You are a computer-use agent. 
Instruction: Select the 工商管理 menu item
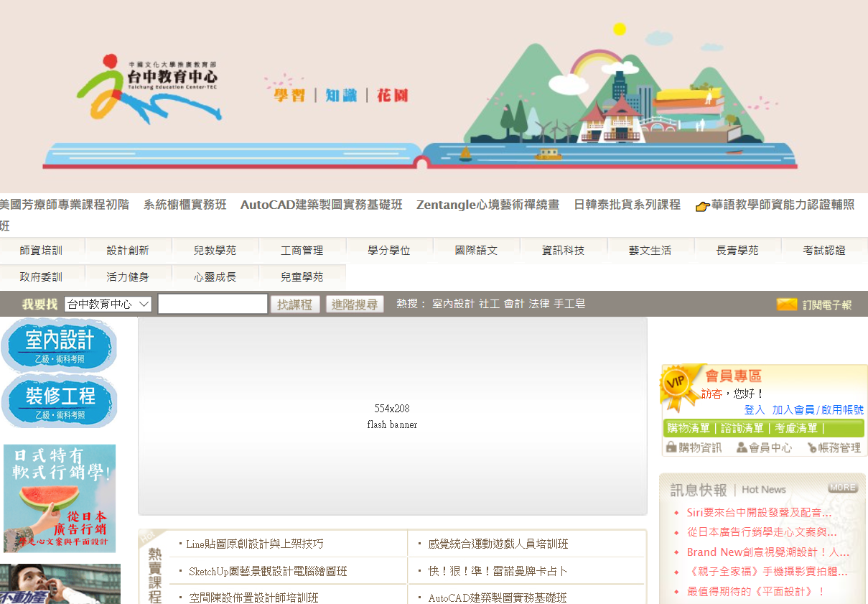coord(302,251)
